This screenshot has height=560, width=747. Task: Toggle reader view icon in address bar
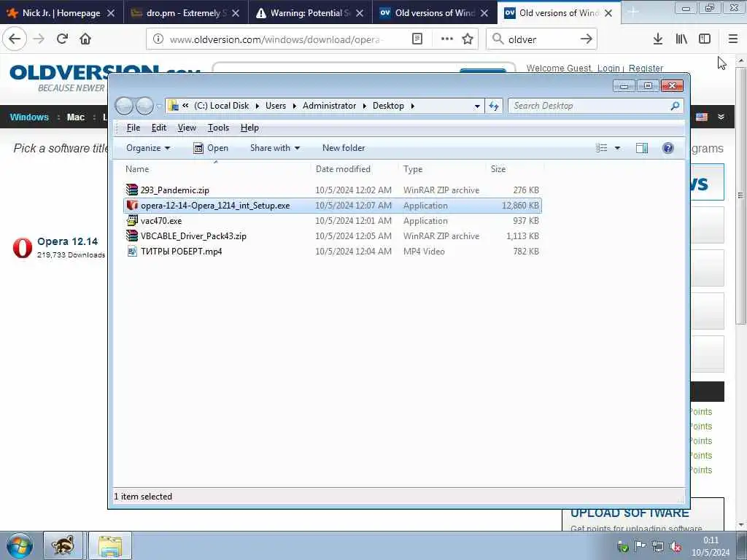(417, 39)
